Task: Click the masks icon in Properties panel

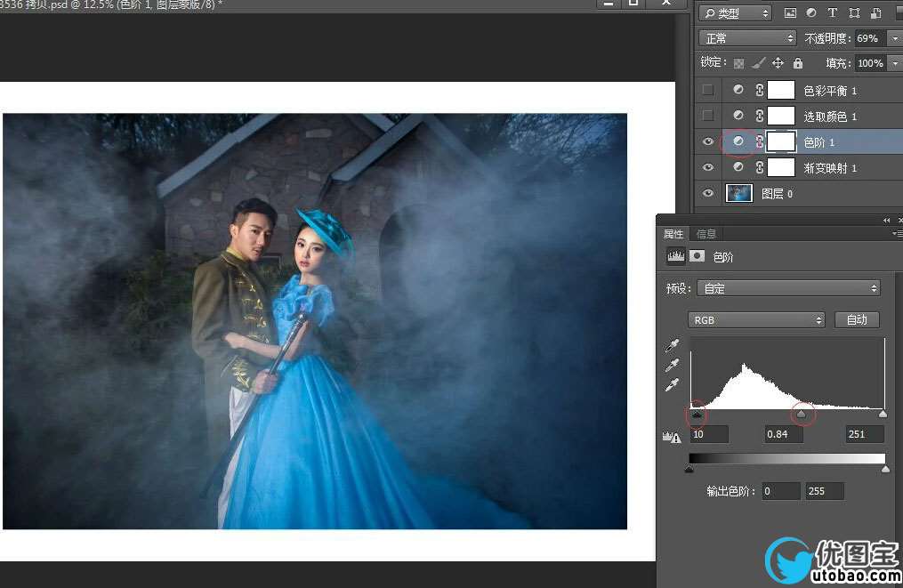Action: point(697,256)
